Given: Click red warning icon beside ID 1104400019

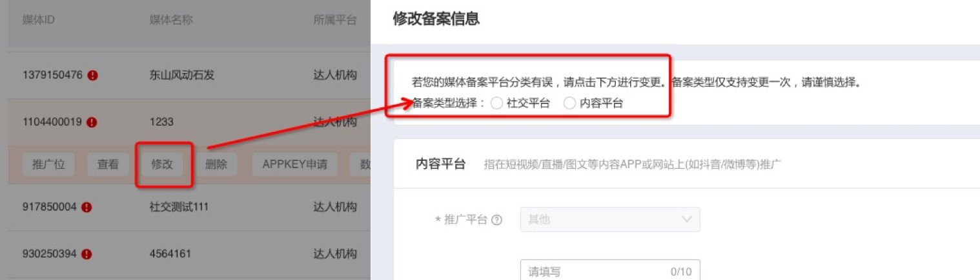Looking at the screenshot, I should click(x=92, y=122).
